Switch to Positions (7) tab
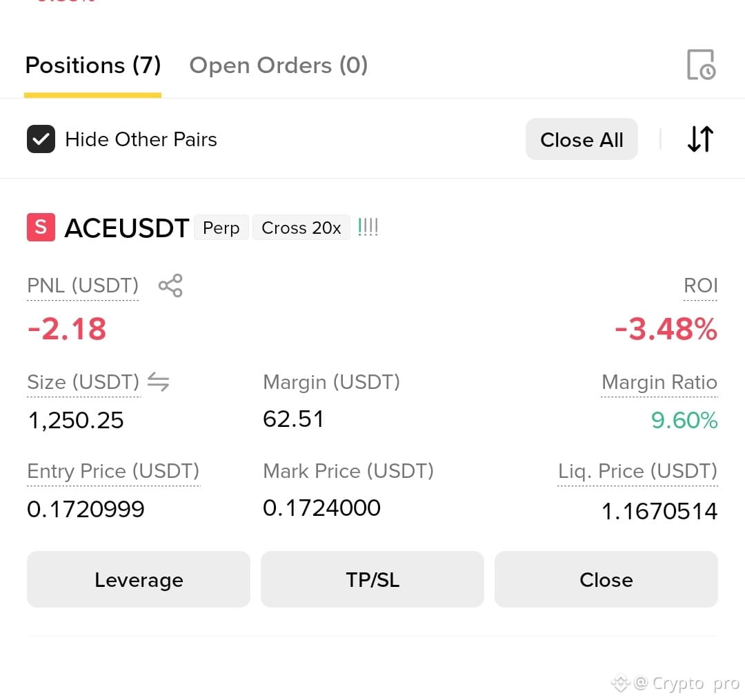This screenshot has height=700, width=745. 93,65
